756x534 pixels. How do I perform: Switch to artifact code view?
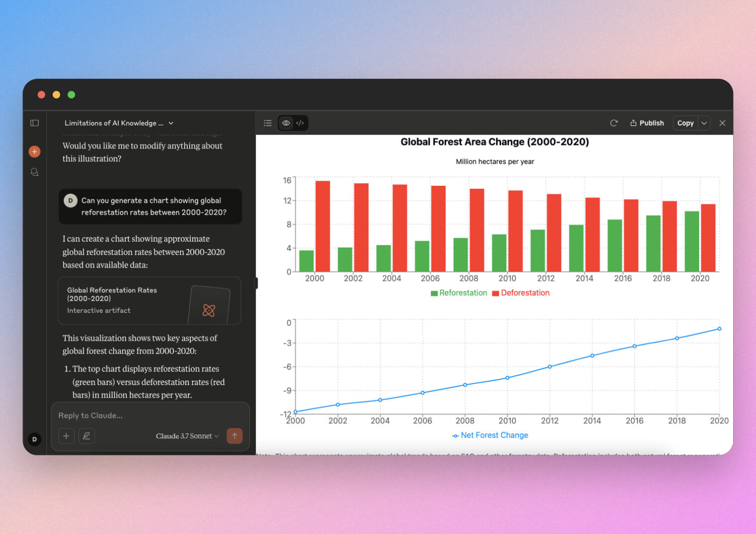[x=300, y=123]
